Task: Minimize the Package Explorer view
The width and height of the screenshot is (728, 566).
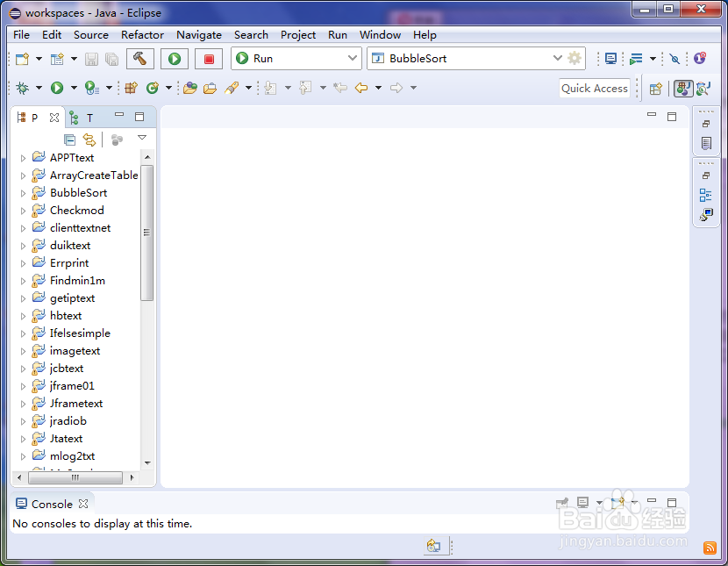Action: tap(119, 114)
